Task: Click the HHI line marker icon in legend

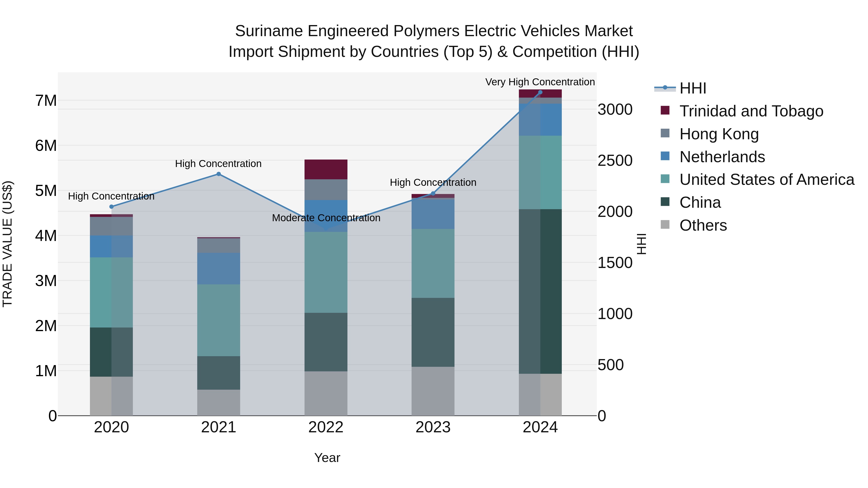Action: click(x=665, y=87)
